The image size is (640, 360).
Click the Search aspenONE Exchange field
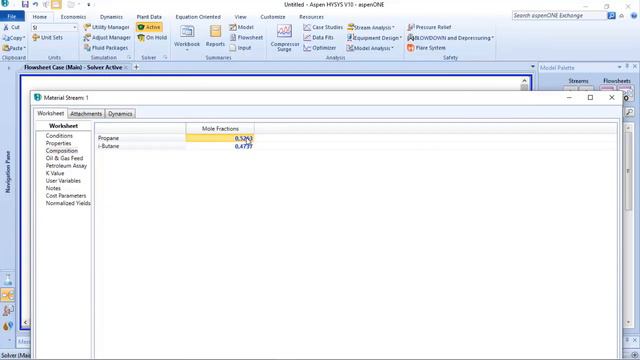[559, 16]
